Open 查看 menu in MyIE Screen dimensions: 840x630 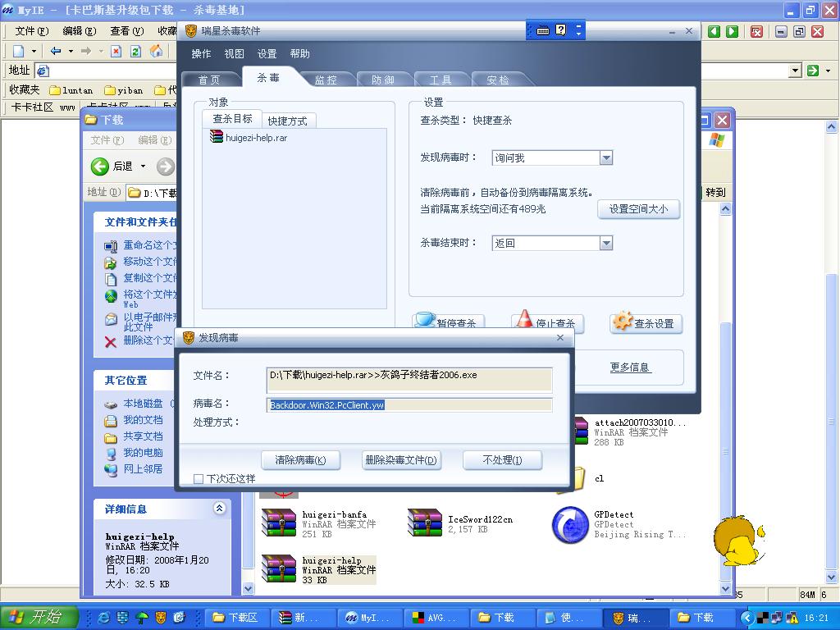click(127, 31)
